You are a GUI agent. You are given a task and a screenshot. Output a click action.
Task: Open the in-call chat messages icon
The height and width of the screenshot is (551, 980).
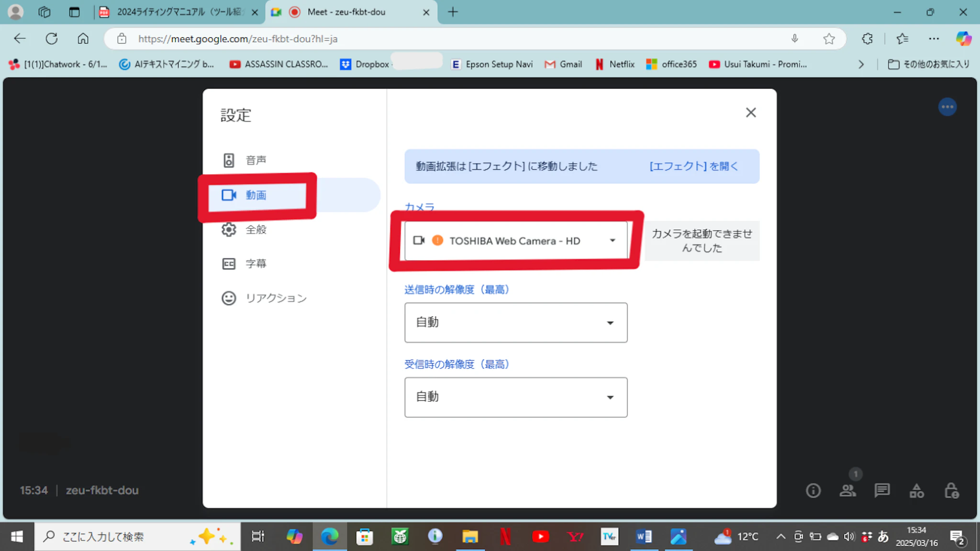pyautogui.click(x=881, y=491)
